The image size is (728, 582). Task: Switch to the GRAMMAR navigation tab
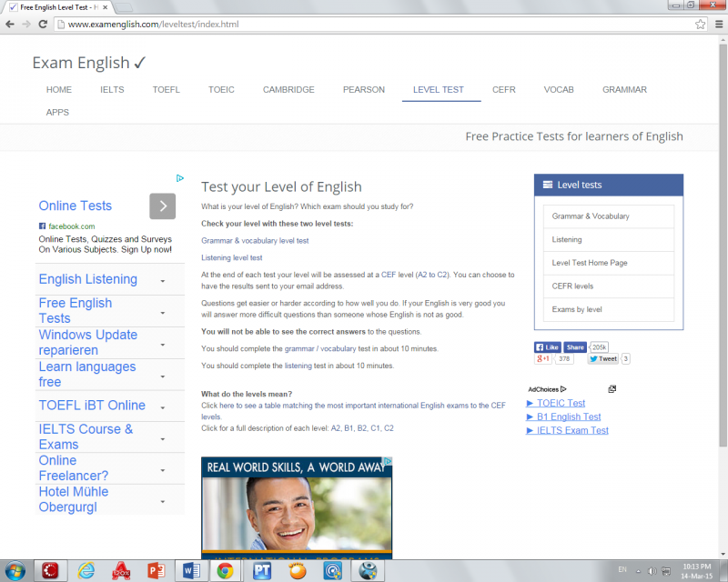pos(624,90)
